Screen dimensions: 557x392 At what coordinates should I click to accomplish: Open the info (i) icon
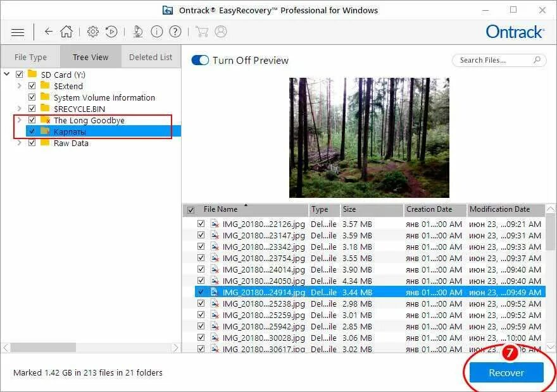(157, 32)
